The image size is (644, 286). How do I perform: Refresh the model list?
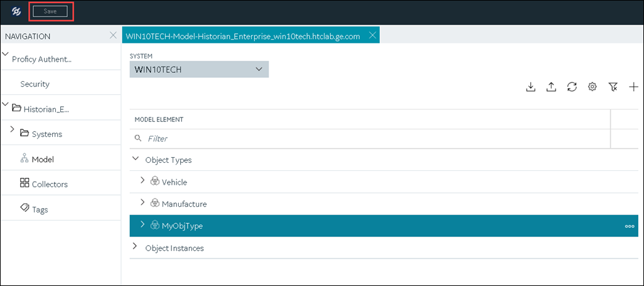point(572,87)
